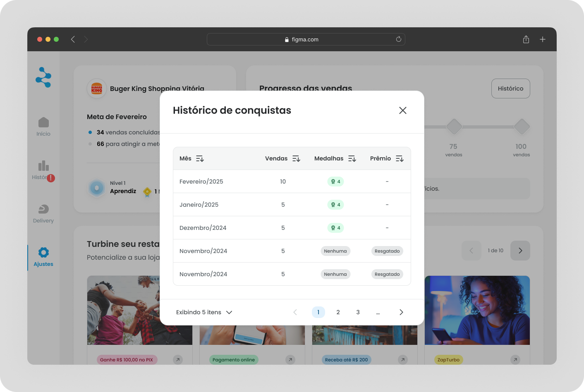This screenshot has width=584, height=392.
Task: Click the 4 medals badge for Fevereiro/2025
Action: (x=335, y=182)
